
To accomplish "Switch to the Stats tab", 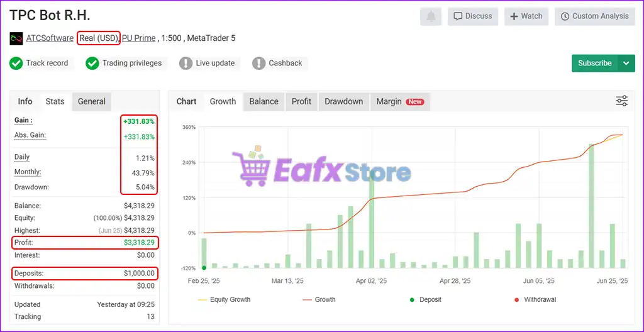I will 55,101.
